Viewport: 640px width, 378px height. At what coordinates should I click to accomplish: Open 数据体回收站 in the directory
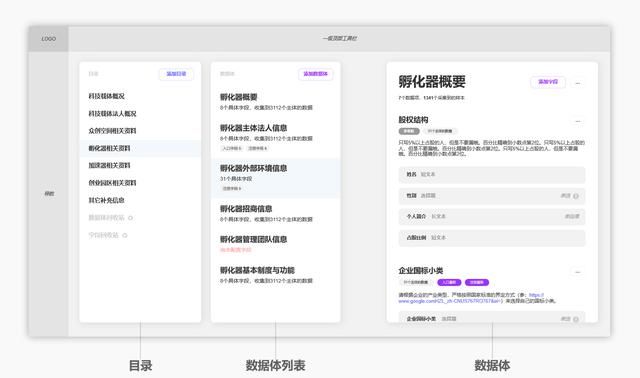107,218
